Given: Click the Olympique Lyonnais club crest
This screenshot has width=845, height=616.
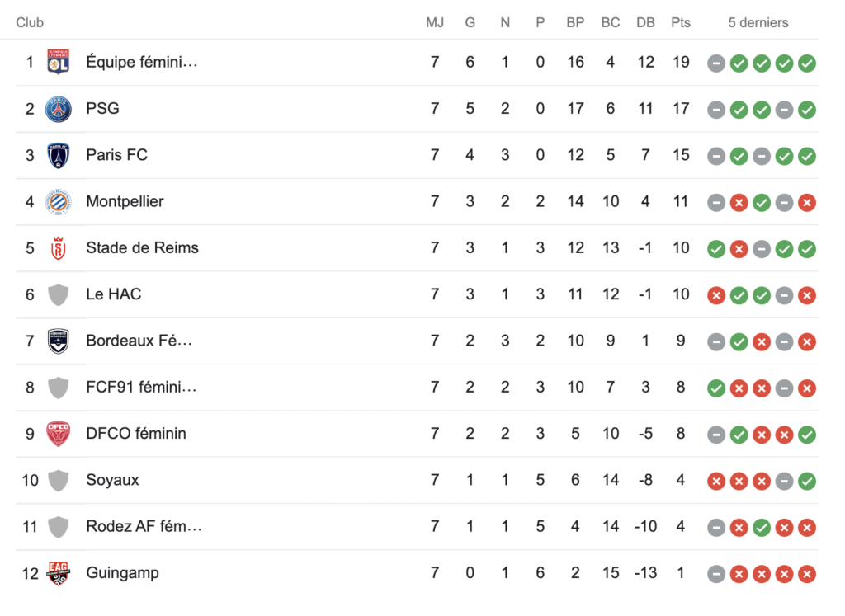Looking at the screenshot, I should (59, 62).
